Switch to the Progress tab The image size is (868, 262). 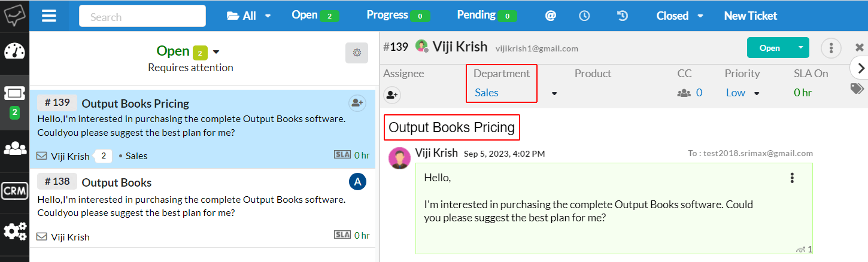pyautogui.click(x=399, y=16)
